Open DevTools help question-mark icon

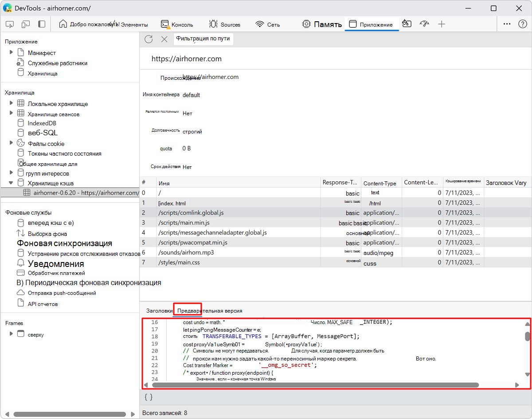click(522, 24)
